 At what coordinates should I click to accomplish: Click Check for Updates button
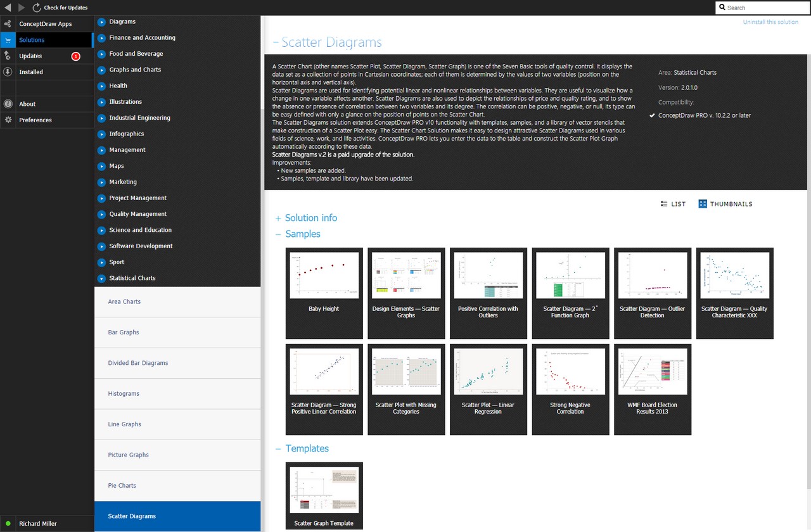click(x=60, y=8)
